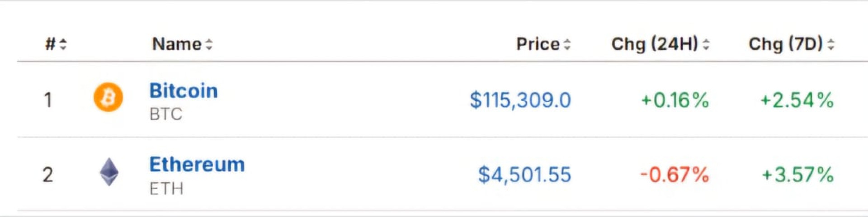Select the Chg (24H) column header label
The width and height of the screenshot is (868, 217).
[655, 44]
